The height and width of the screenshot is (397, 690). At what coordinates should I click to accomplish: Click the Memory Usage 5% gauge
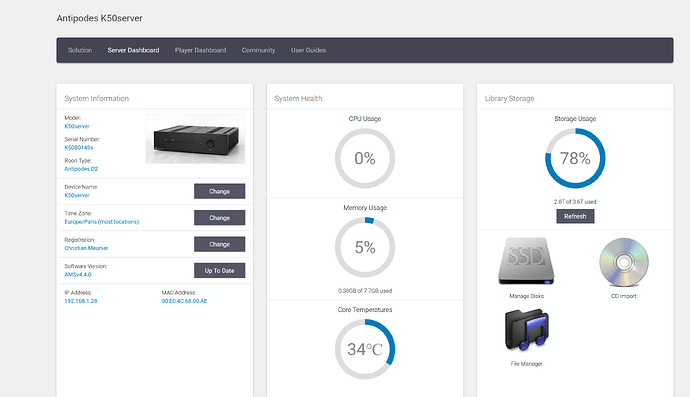point(365,247)
